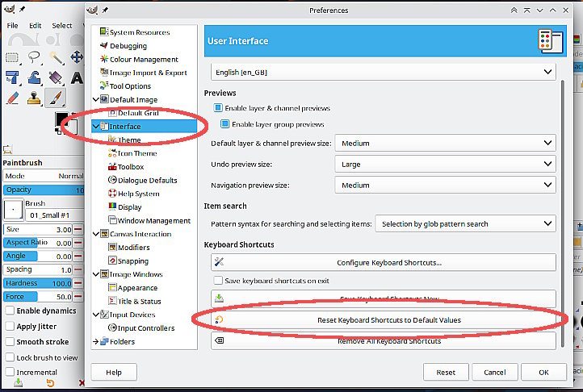Select the Warp Transform tool
Screen dimensions: 583x392
coord(34,77)
